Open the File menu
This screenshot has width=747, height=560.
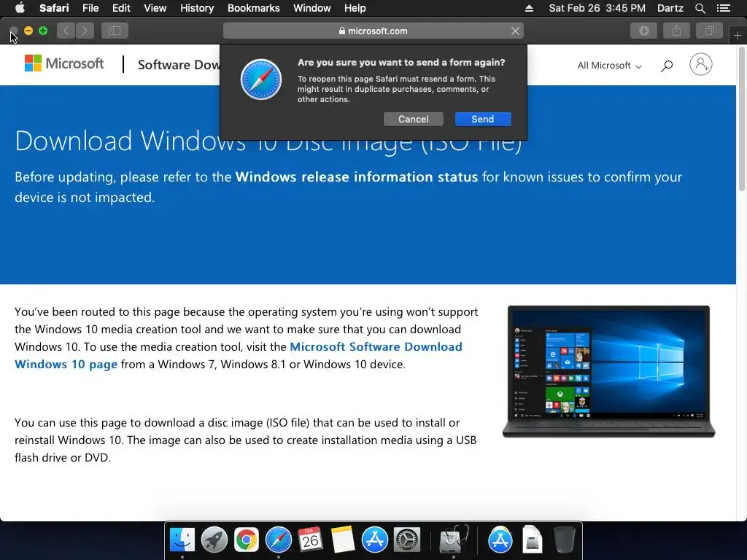(90, 8)
